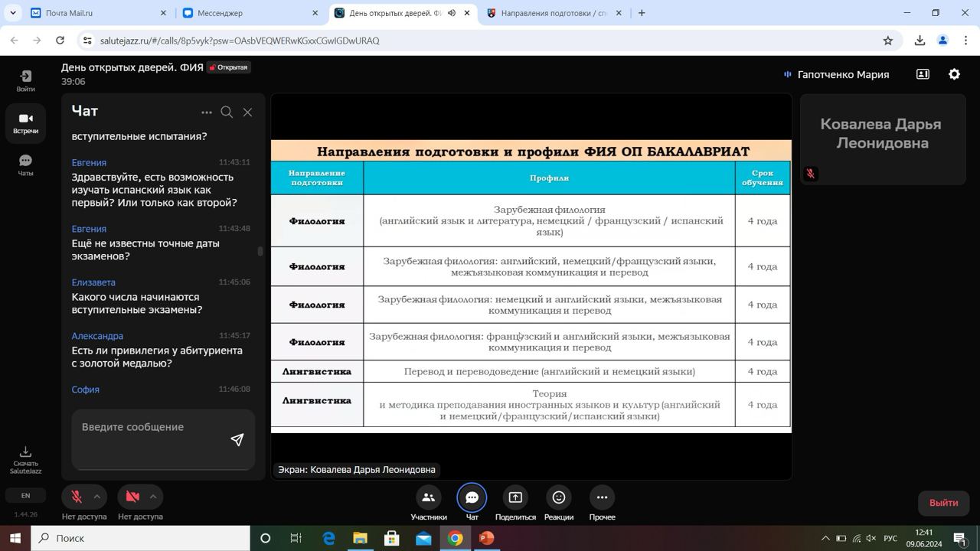Download SaluteJazz from the sidebar icon

[x=25, y=460]
